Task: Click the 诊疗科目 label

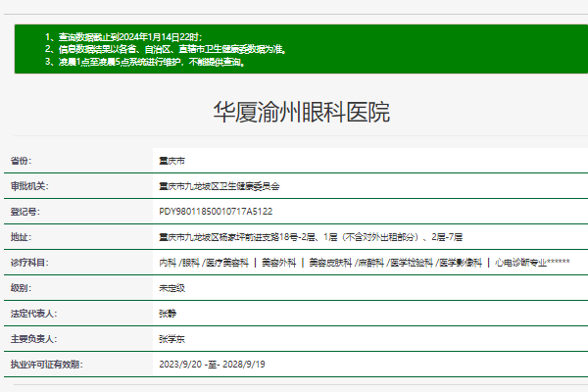Action: pos(29,263)
